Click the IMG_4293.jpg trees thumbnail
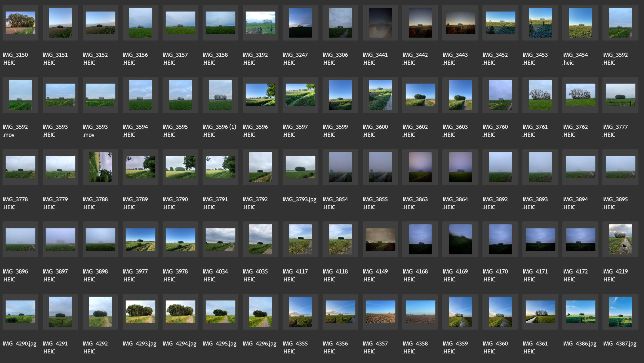This screenshot has height=363, width=644. 140,311
